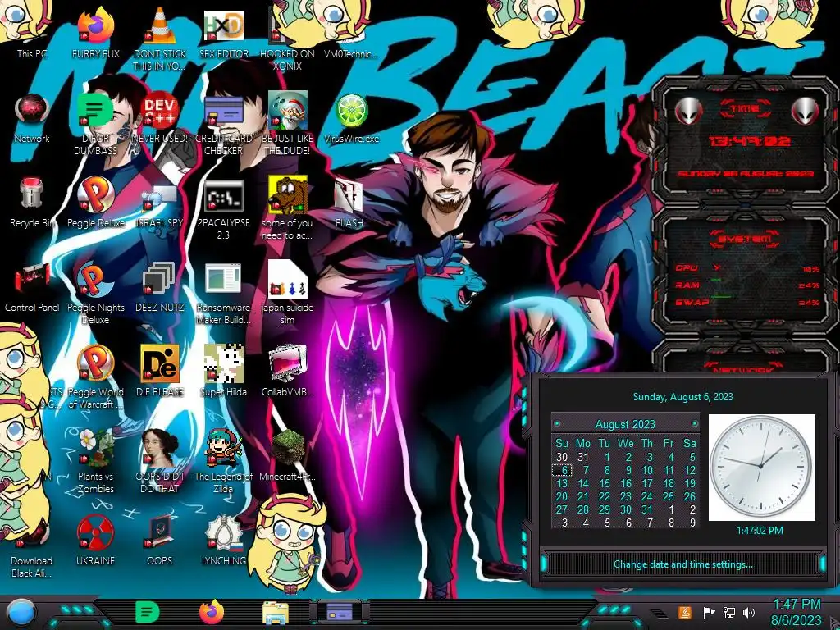
Task: Select August 31 in the calendar
Action: pos(647,509)
